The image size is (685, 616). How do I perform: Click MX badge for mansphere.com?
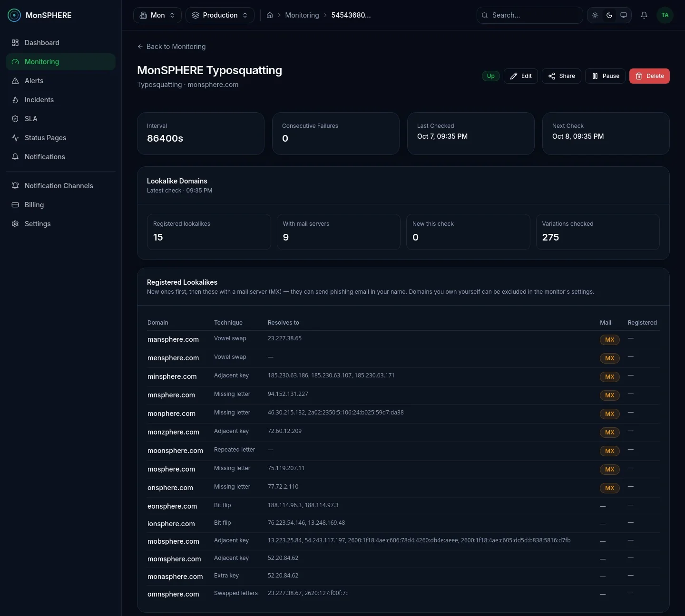point(610,340)
